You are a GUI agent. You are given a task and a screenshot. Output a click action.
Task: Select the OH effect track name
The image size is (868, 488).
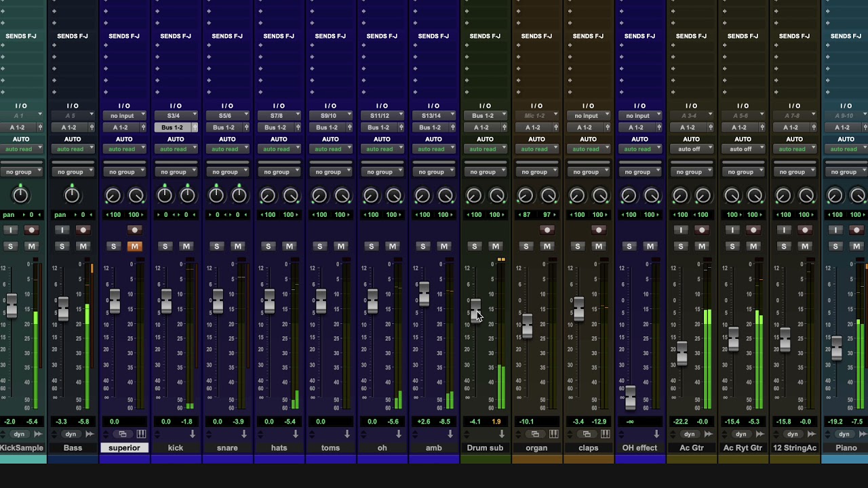[x=639, y=448]
